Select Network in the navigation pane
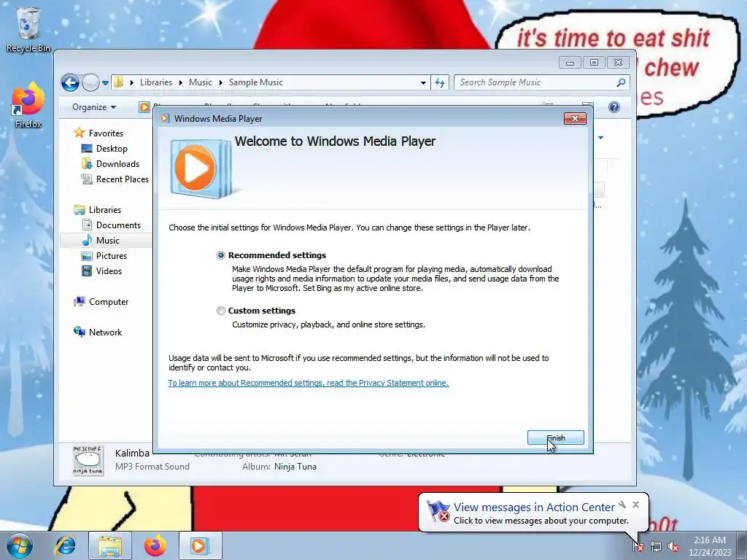This screenshot has height=560, width=747. click(x=105, y=332)
